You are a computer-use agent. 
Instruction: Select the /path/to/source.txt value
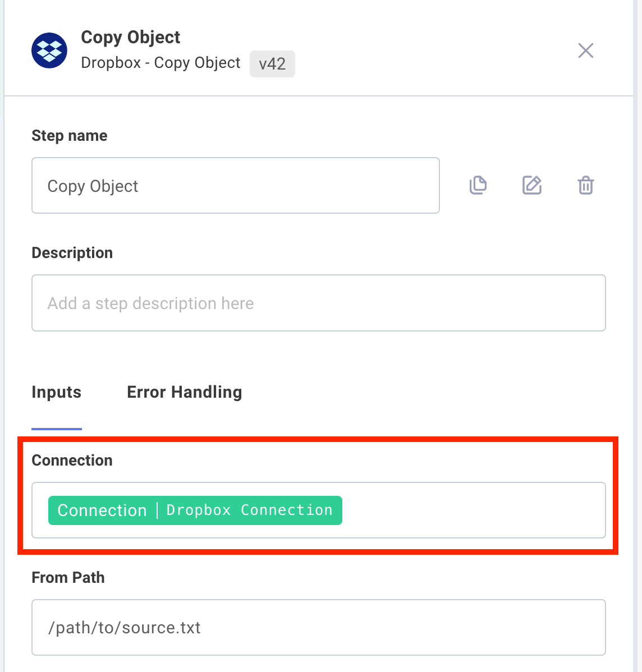pyautogui.click(x=124, y=627)
